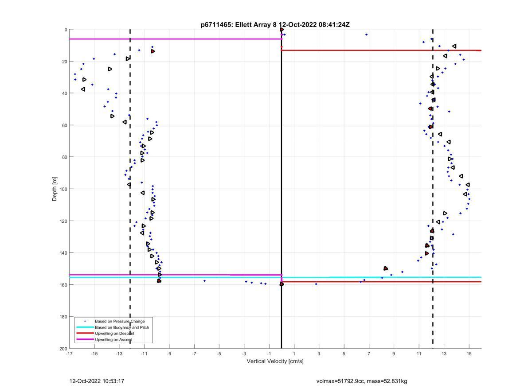The height and width of the screenshot is (392, 532).
Task: Click the x-axis tick label "-9"
Action: pyautogui.click(x=169, y=353)
